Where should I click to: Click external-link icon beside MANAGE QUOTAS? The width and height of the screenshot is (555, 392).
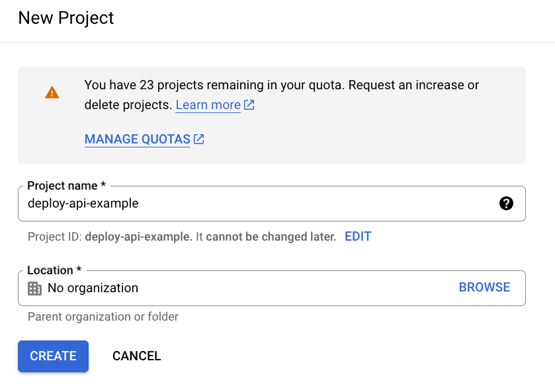coord(198,139)
